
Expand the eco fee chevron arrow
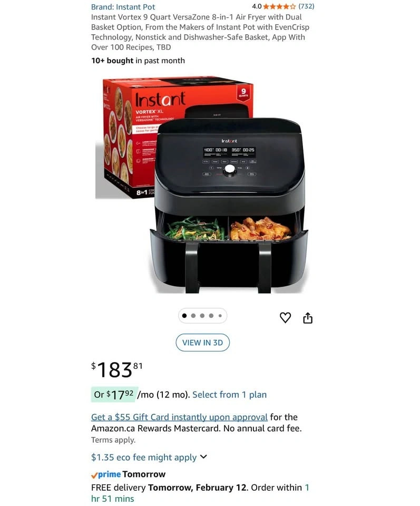tap(203, 456)
